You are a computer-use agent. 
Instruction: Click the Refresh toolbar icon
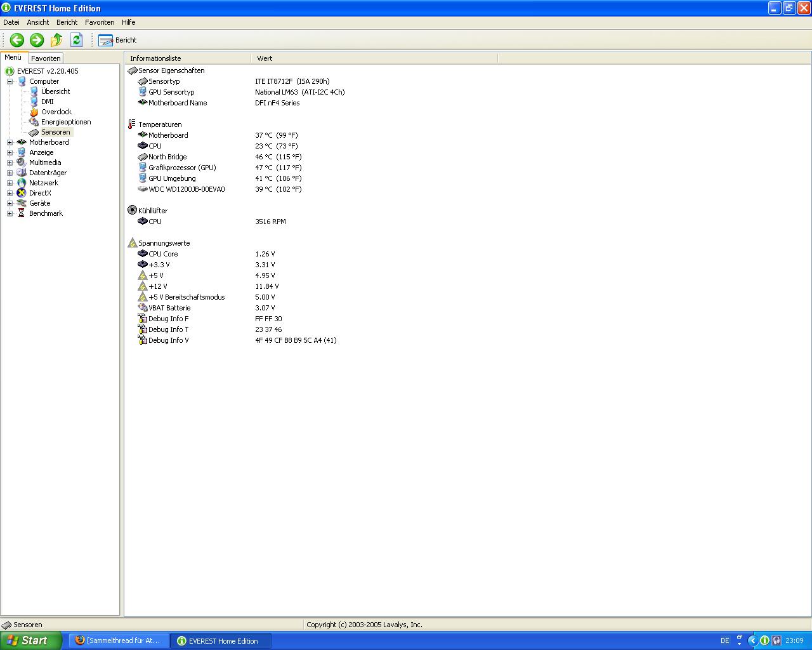coord(76,40)
